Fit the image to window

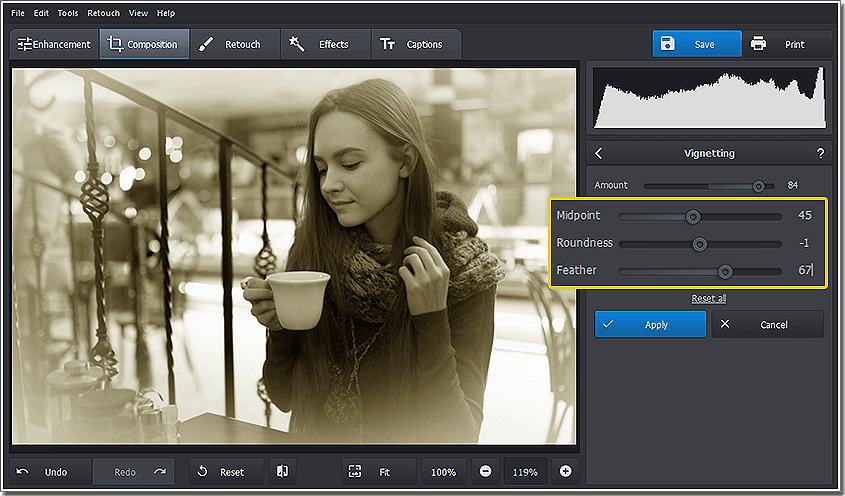pyautogui.click(x=379, y=472)
